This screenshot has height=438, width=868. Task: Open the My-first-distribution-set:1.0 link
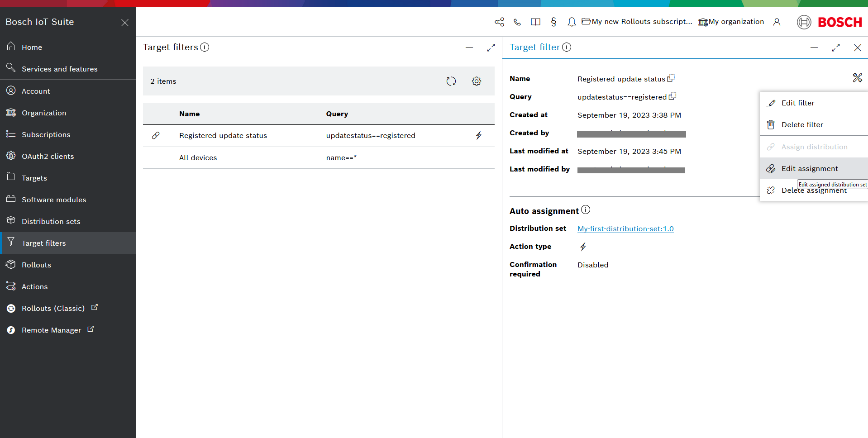coord(625,229)
